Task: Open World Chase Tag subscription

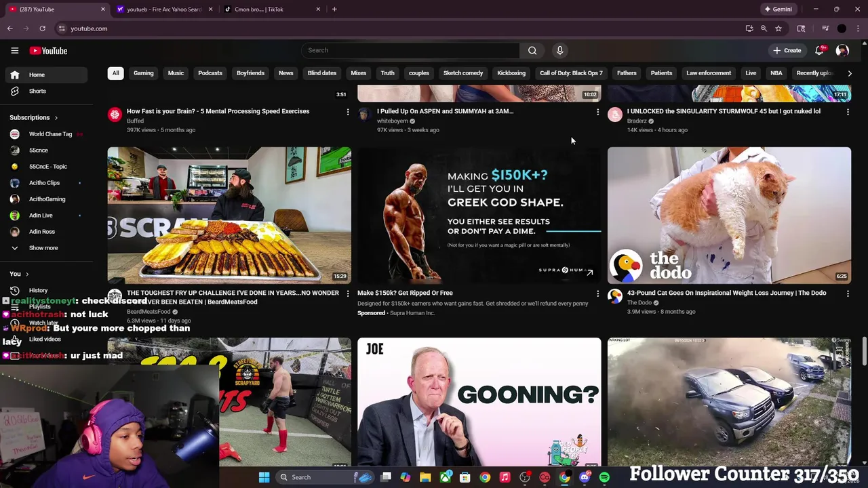Action: tap(46, 134)
